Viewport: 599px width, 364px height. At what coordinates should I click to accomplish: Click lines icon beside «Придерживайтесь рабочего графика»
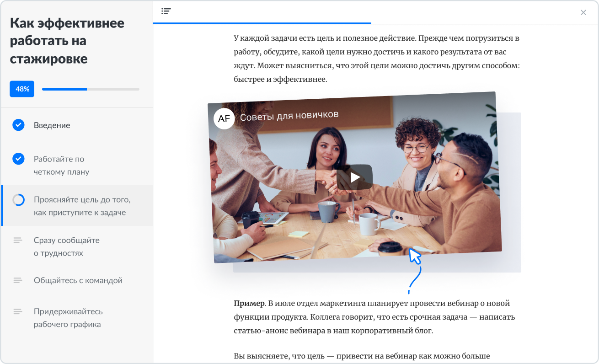(18, 311)
